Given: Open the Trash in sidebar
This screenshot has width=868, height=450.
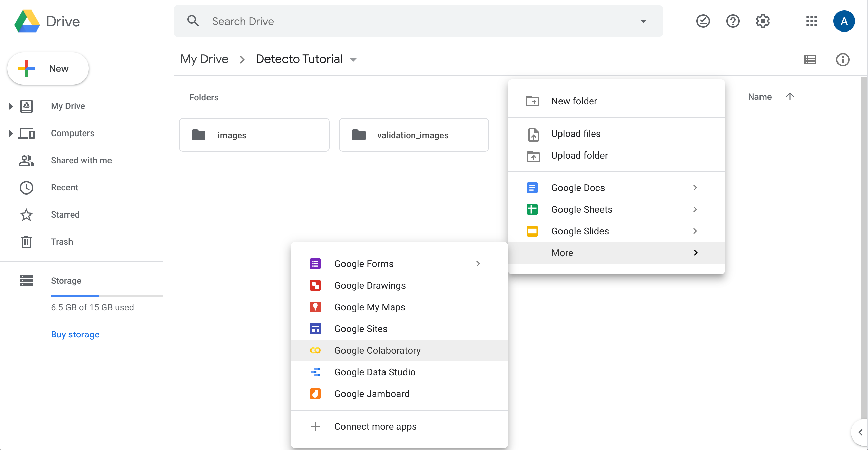Looking at the screenshot, I should coord(62,242).
